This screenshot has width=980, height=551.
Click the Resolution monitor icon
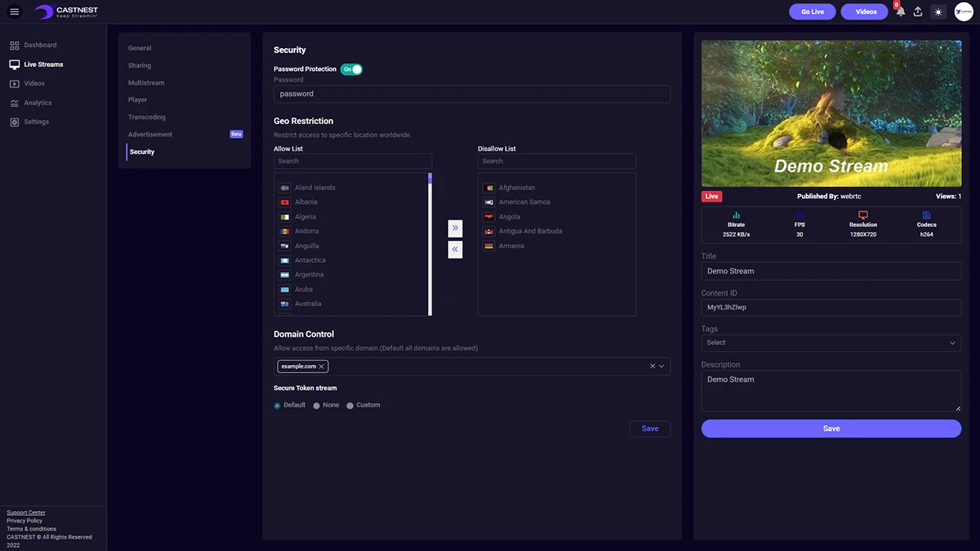pyautogui.click(x=863, y=216)
